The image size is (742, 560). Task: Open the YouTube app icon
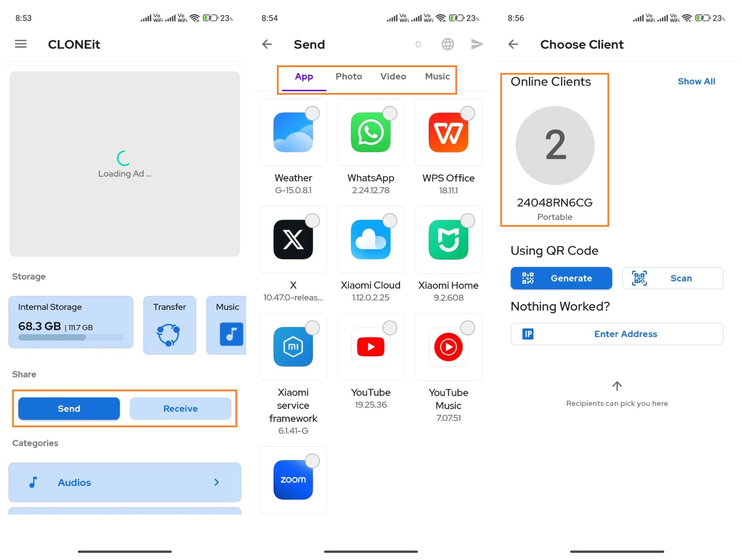pos(370,347)
